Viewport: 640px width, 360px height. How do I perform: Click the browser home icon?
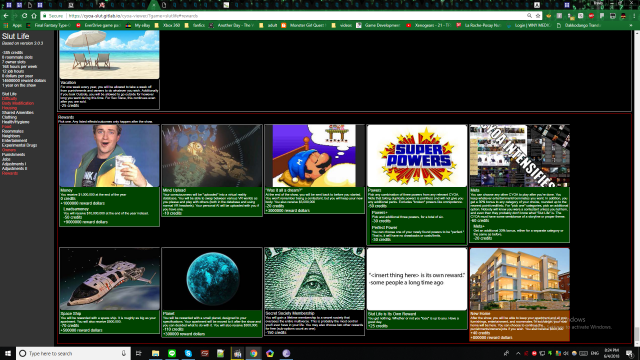pyautogui.click(x=34, y=16)
